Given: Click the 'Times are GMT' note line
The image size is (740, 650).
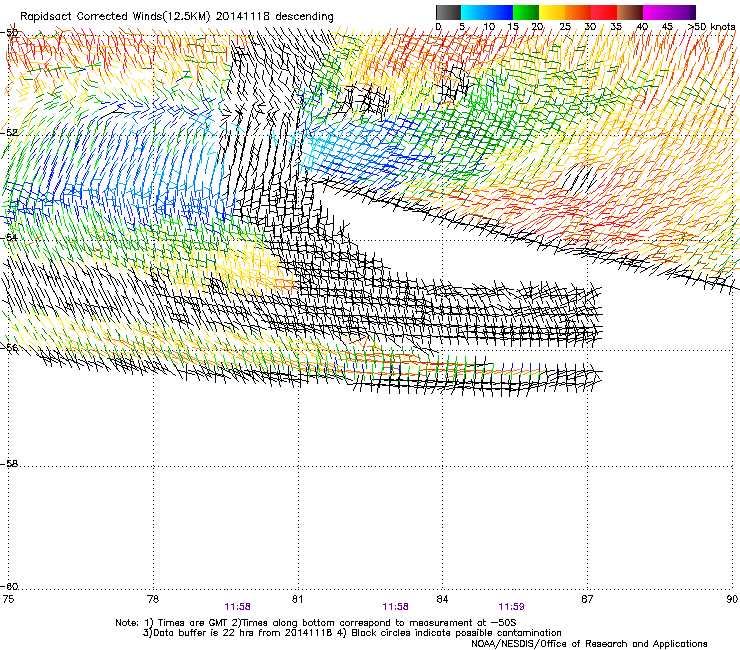Looking at the screenshot, I should [316, 623].
